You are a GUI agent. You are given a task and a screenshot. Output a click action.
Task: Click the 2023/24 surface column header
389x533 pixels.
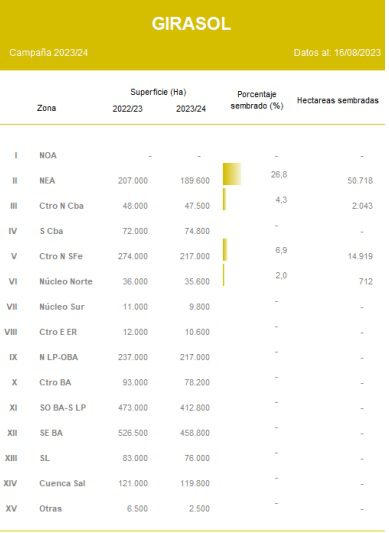click(191, 109)
